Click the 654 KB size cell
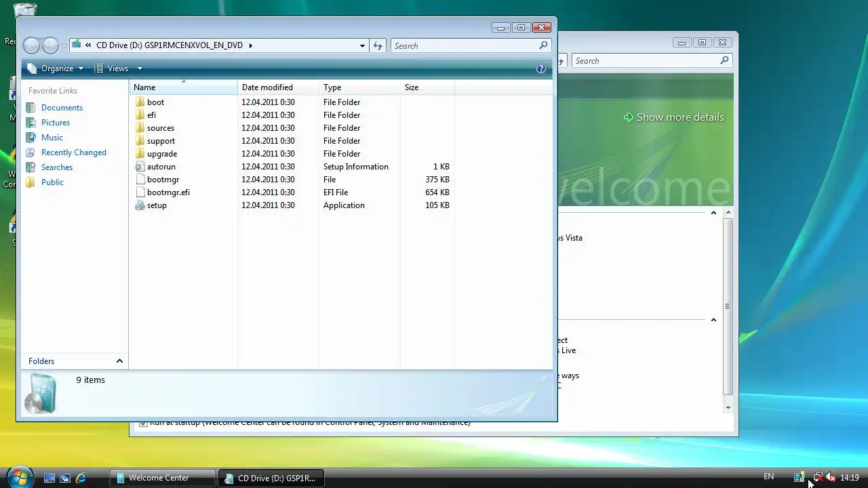Viewport: 868px width, 488px height. point(437,192)
